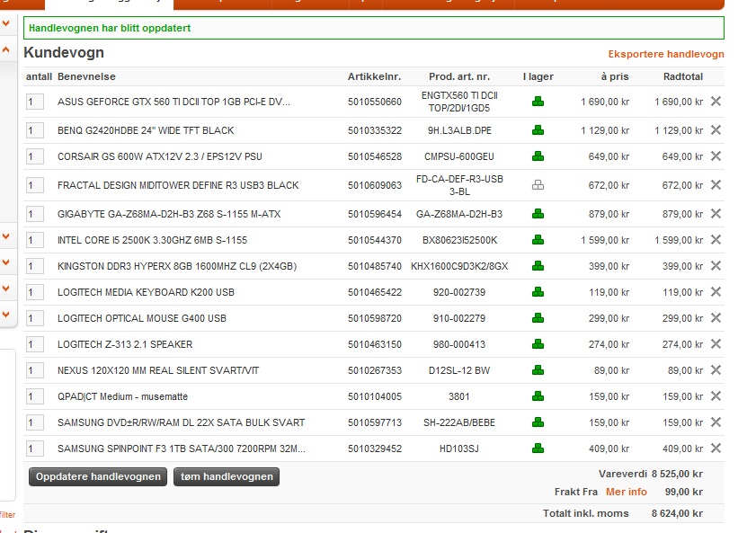Delete Logitech Optical Mouse G400 row
This screenshot has width=756, height=533.
pos(716,317)
